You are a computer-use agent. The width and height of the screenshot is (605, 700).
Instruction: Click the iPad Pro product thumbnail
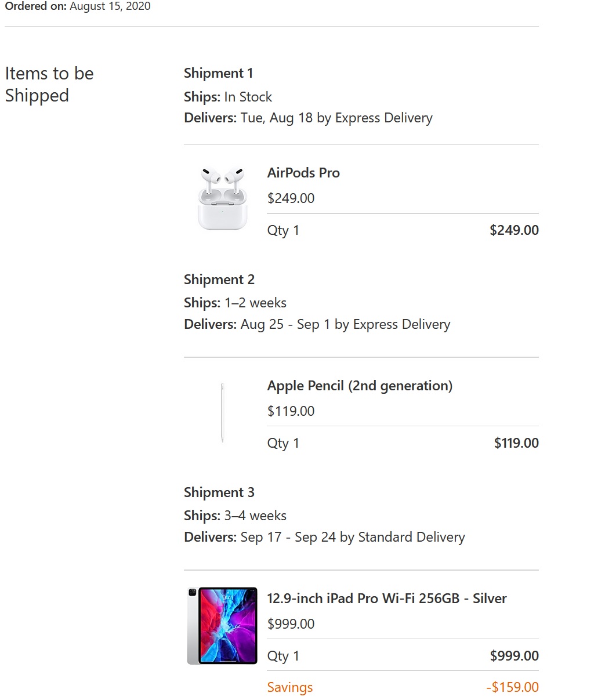[222, 625]
